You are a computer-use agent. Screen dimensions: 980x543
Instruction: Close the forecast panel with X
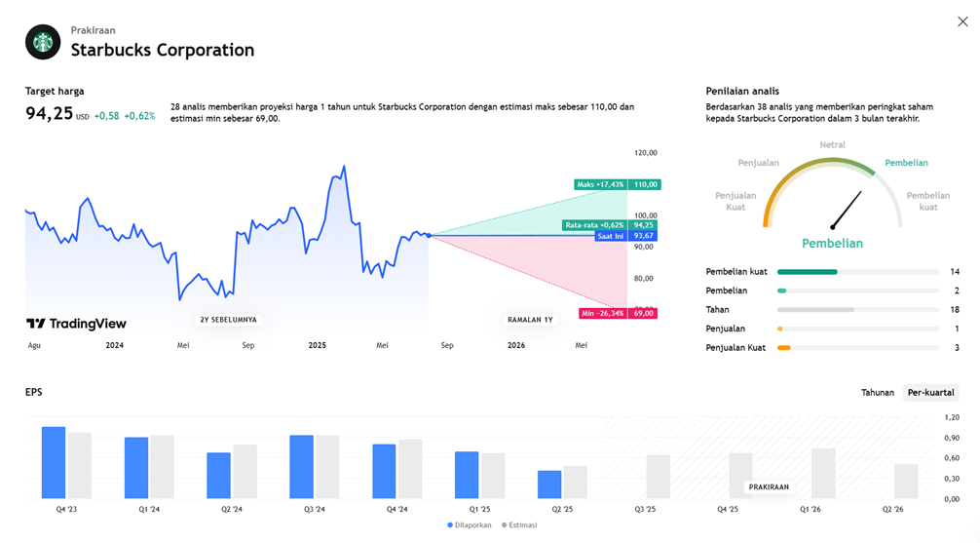click(962, 21)
